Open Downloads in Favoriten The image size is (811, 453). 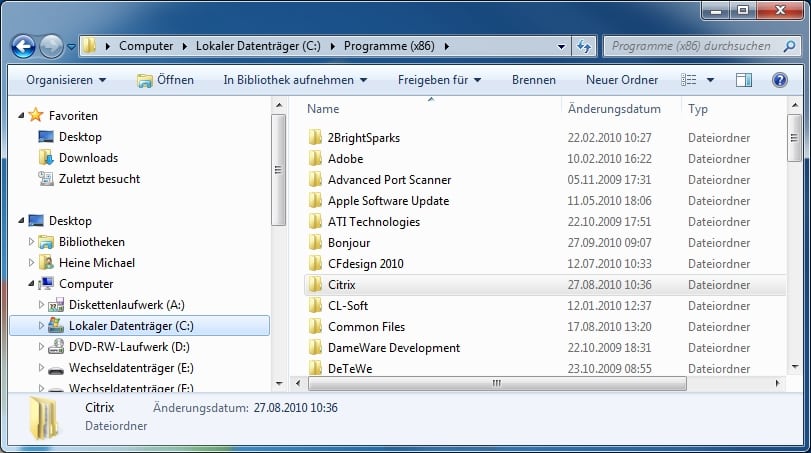point(88,158)
